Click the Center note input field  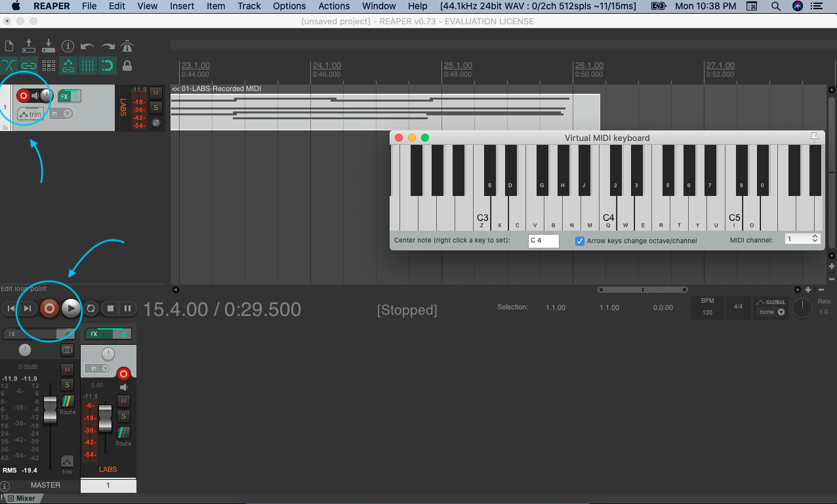(x=543, y=241)
